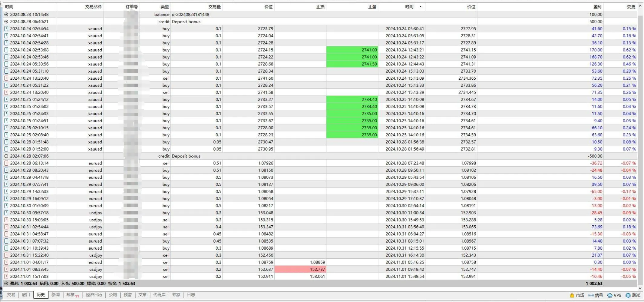The image size is (644, 302).
Task: Click the stop-loss value 1.08859
Action: coord(317,262)
